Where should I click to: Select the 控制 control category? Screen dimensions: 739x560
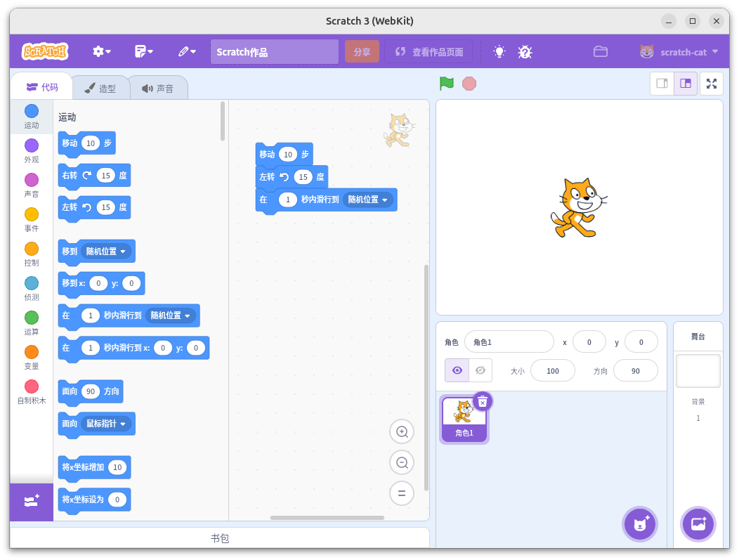(x=32, y=254)
